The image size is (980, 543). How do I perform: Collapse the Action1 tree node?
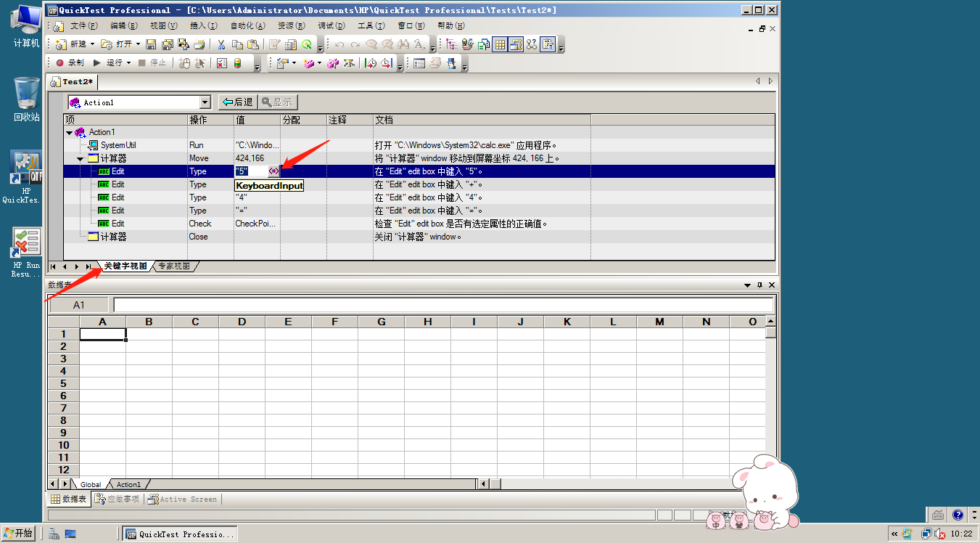tap(70, 132)
